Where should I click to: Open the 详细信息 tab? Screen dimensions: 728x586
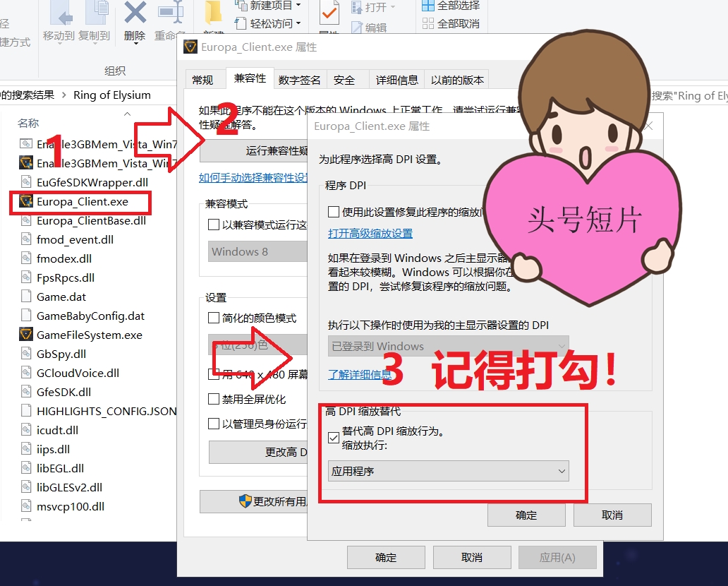396,79
